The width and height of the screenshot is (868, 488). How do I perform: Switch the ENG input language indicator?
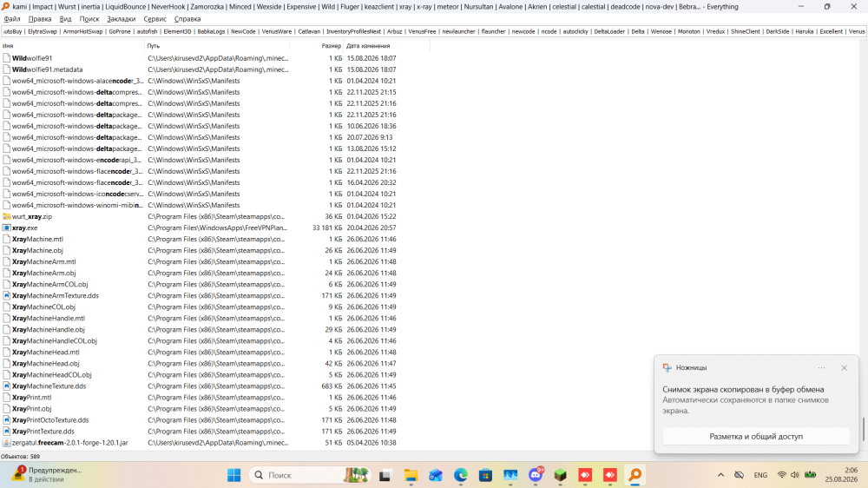(x=760, y=475)
